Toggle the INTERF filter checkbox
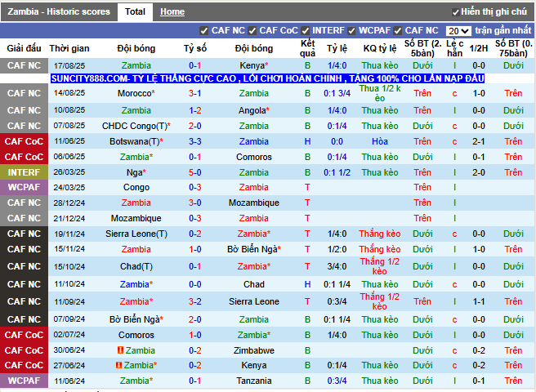Viewport: 536px width, 392px height. [306, 31]
